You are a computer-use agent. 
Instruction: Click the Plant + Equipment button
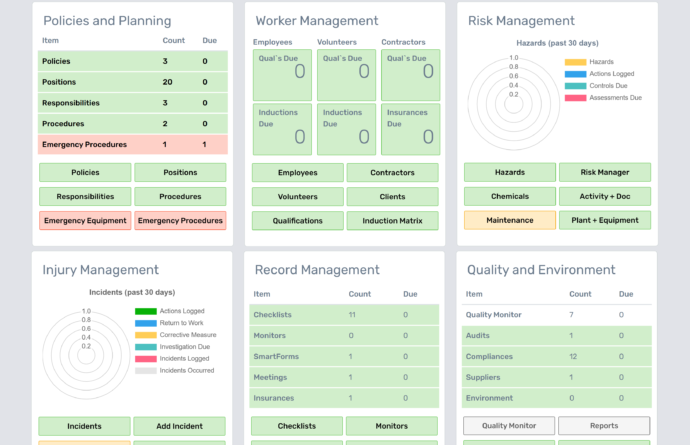(x=604, y=220)
